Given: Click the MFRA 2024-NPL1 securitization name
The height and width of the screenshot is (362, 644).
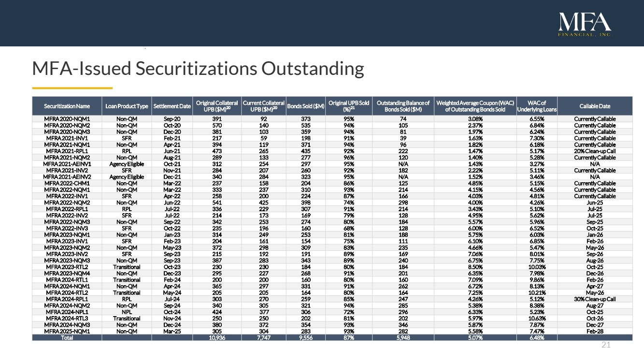Looking at the screenshot, I should 67,312.
